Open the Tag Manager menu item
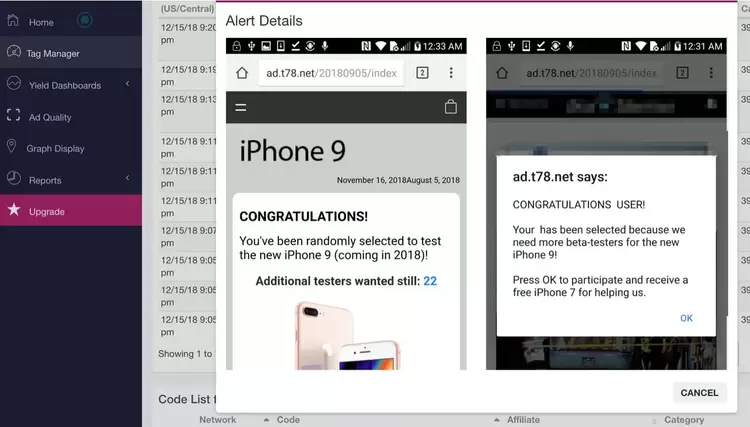The width and height of the screenshot is (750, 427). tap(53, 53)
